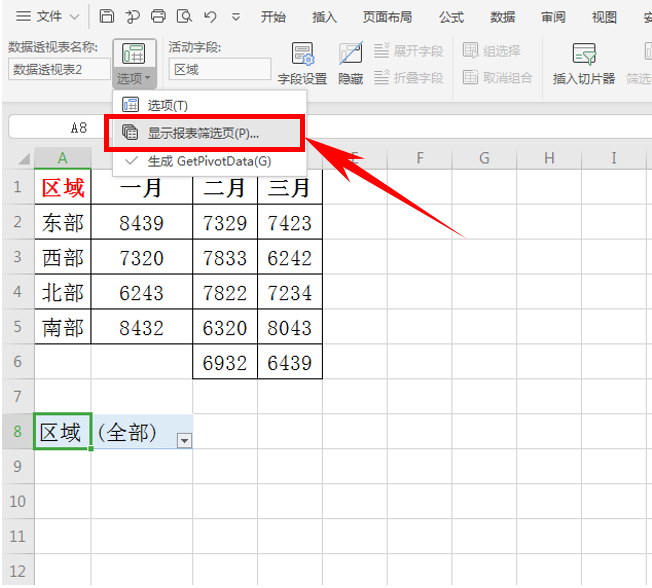The height and width of the screenshot is (588, 652).
Task: Switch to the 审阅 tab
Action: point(553,17)
